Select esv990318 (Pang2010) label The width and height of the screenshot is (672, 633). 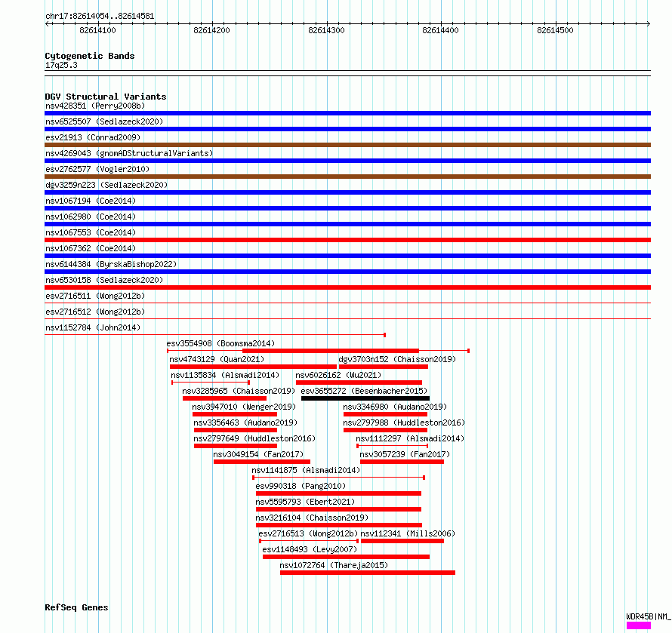click(x=301, y=486)
